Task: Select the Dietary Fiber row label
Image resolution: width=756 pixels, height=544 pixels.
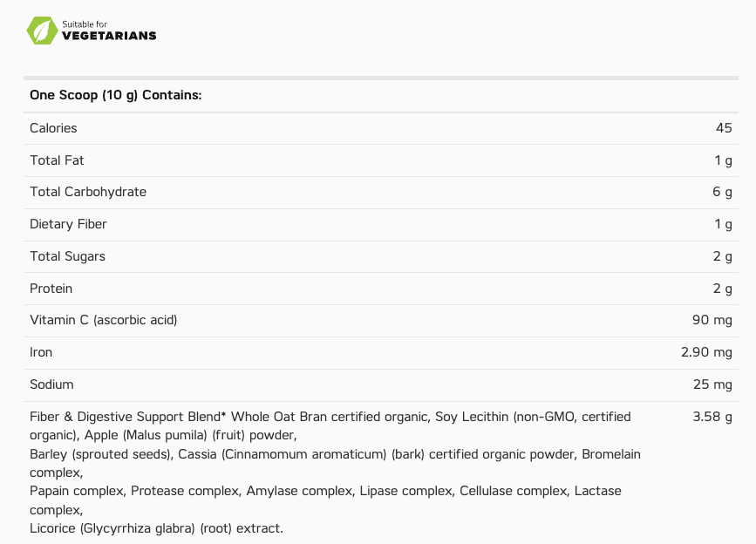Action: [68, 224]
